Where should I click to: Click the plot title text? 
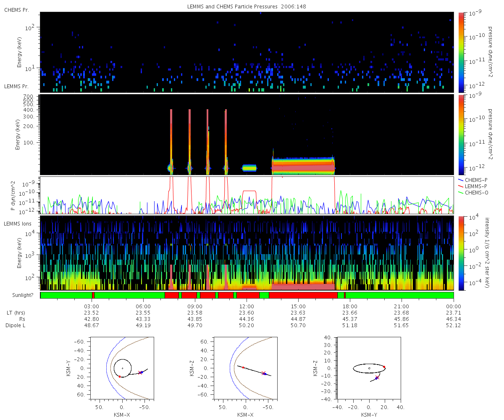pos(247,7)
